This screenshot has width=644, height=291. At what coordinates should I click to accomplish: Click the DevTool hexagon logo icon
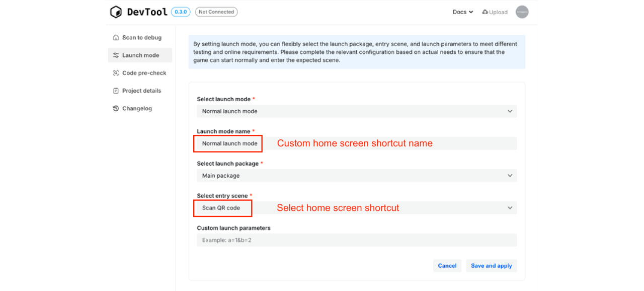(116, 12)
